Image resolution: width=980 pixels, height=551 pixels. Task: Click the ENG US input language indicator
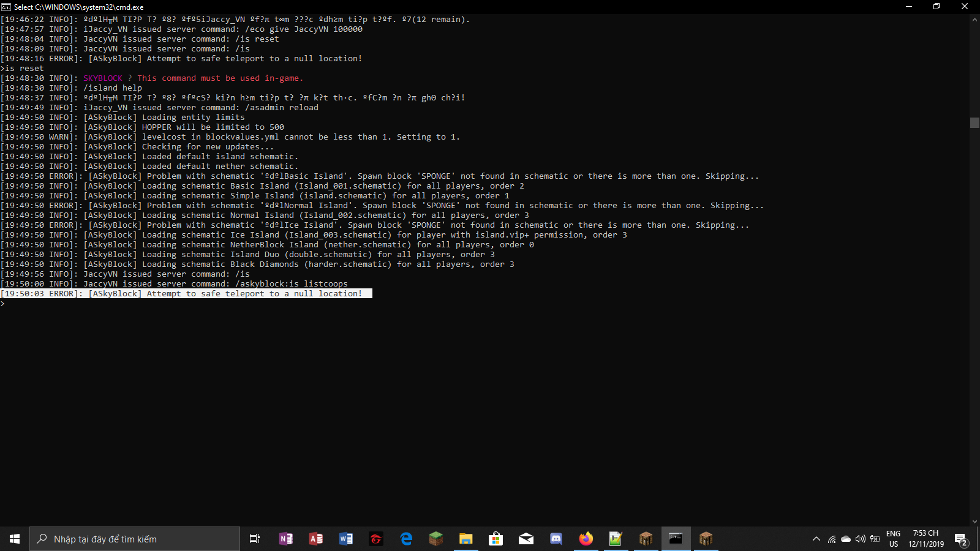pos(894,539)
